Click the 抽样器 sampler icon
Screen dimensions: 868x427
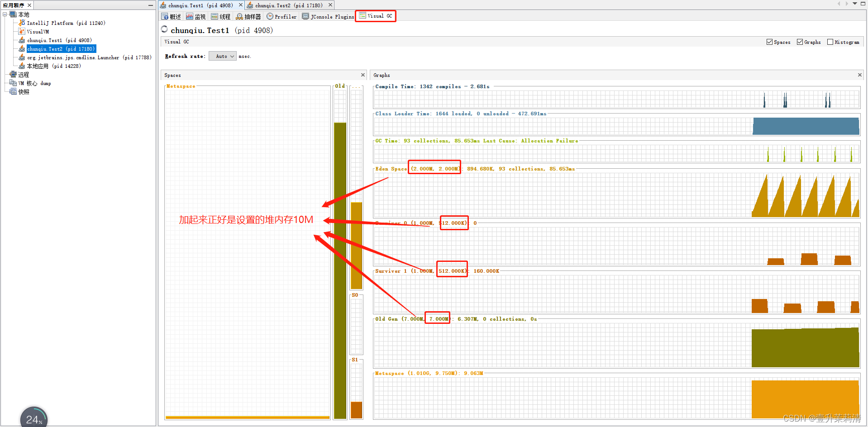pos(239,16)
